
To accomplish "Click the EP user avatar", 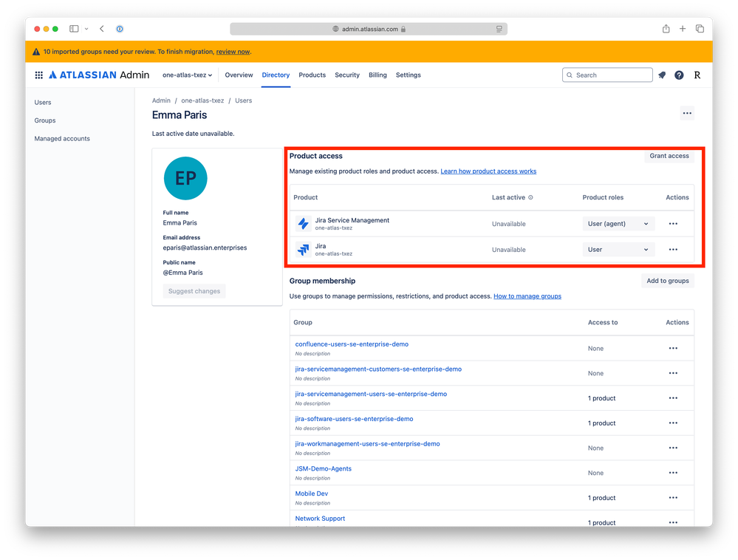I will click(x=185, y=178).
